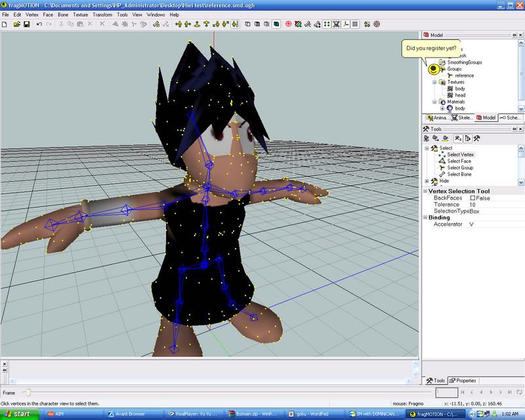Collapse the Vertex Selection Tool section
Viewport: 525px width, 420px height.
425,191
